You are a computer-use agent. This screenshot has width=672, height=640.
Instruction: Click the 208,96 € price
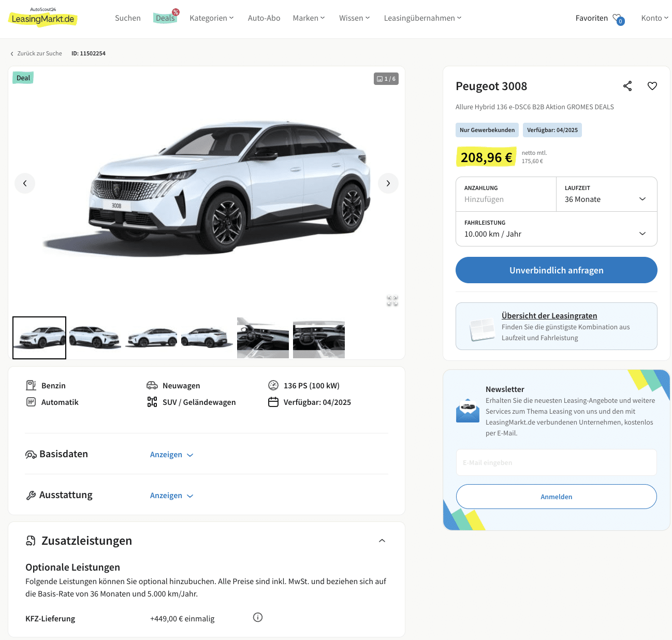point(486,157)
